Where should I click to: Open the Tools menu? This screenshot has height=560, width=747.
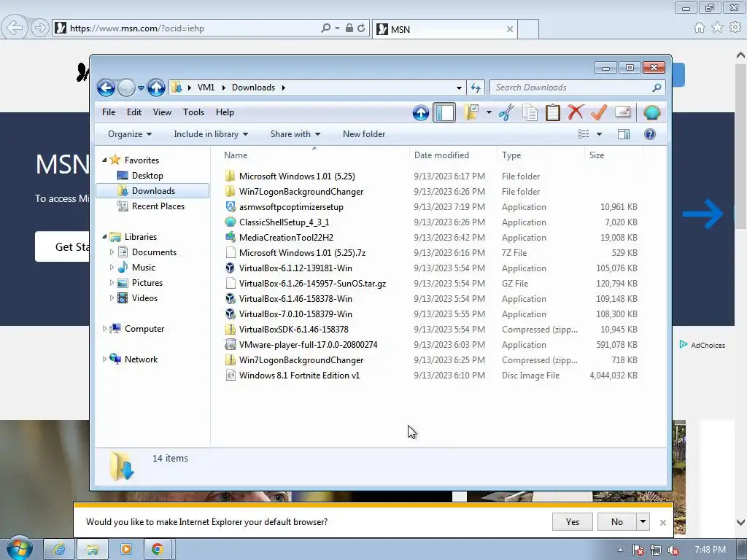click(x=193, y=112)
